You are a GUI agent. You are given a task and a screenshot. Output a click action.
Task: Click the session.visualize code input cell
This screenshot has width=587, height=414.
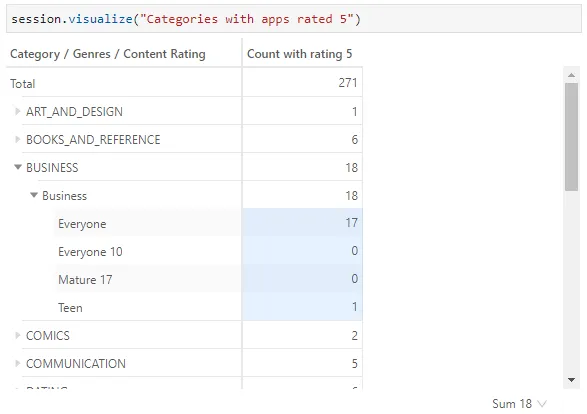(294, 19)
